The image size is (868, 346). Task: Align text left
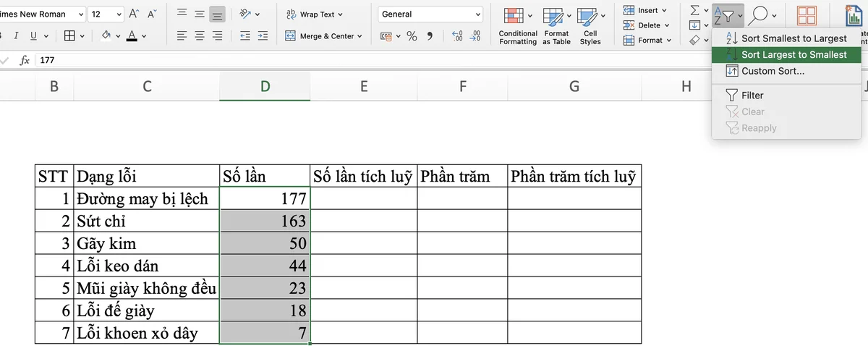(182, 35)
